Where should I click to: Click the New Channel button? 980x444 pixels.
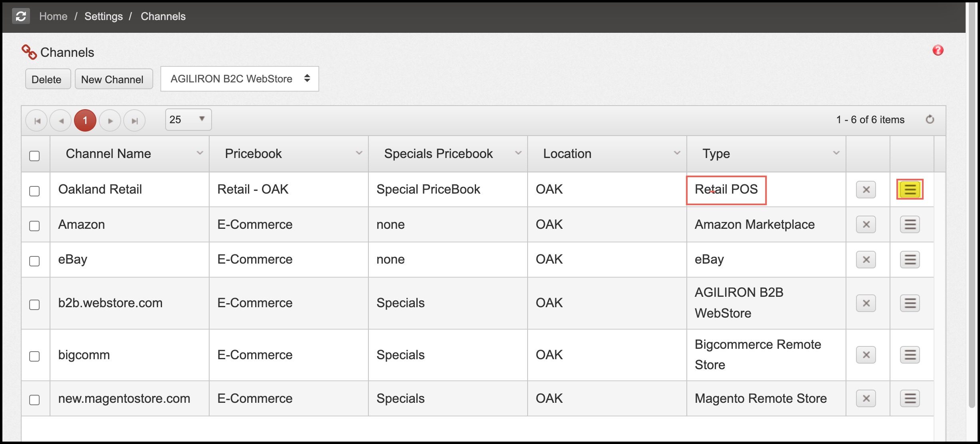point(114,79)
